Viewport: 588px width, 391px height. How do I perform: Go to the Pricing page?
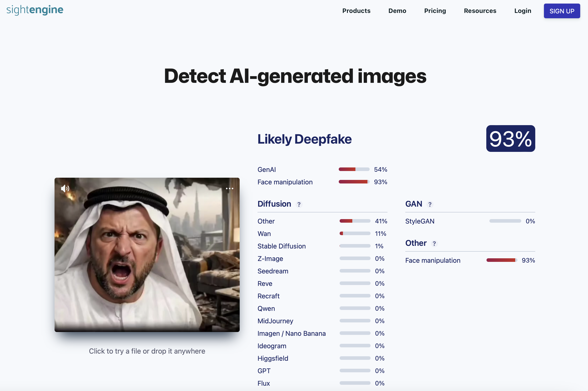point(435,11)
